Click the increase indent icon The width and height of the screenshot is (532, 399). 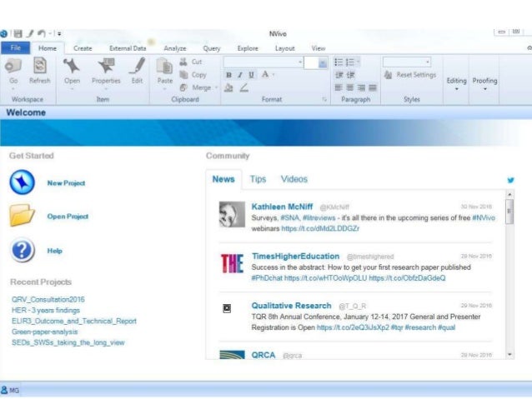[x=350, y=75]
